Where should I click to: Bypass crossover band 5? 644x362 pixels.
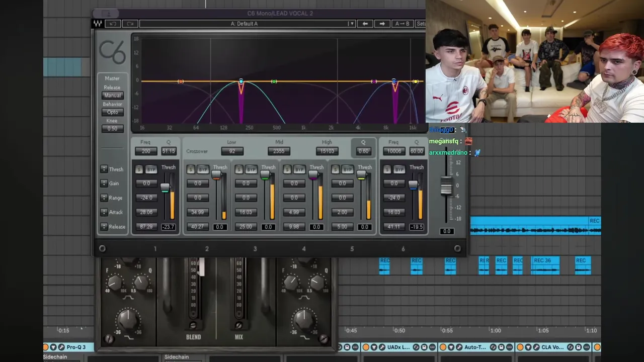[x=348, y=170]
